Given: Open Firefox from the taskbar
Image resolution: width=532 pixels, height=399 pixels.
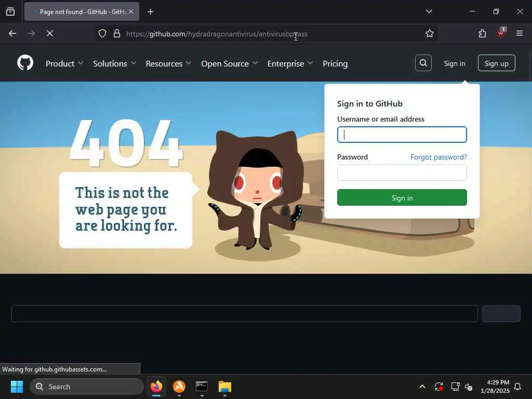Looking at the screenshot, I should [x=156, y=387].
